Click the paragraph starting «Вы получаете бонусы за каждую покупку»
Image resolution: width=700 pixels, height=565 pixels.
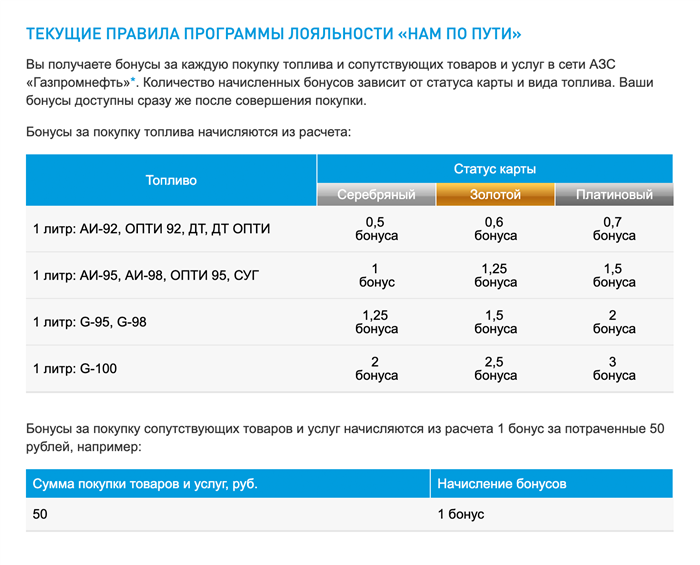pyautogui.click(x=340, y=83)
